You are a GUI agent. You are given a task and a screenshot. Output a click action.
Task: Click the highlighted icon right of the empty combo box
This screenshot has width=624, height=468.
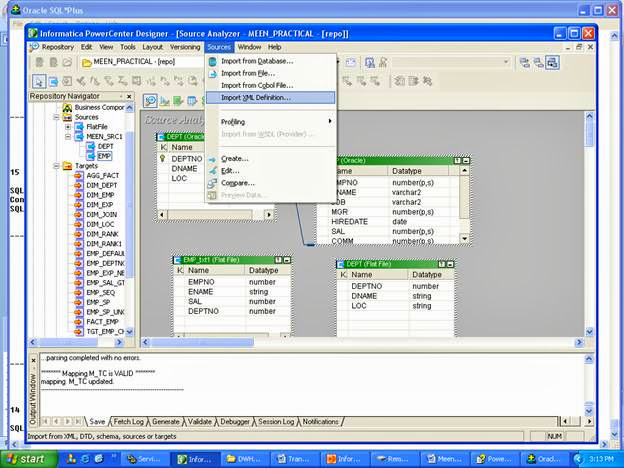click(552, 62)
